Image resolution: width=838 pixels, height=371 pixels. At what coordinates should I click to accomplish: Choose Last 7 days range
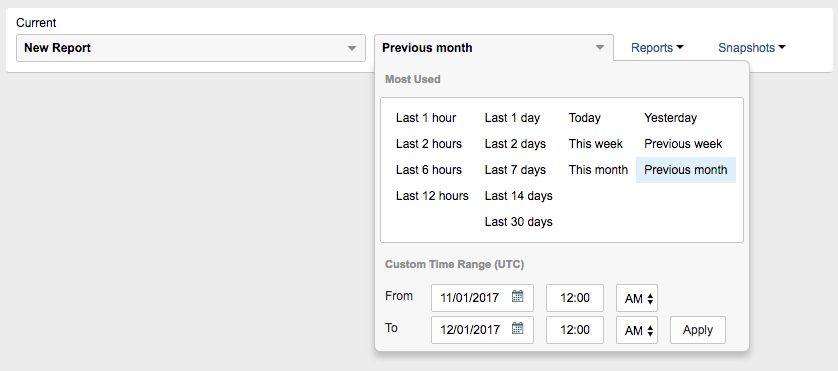tap(515, 170)
